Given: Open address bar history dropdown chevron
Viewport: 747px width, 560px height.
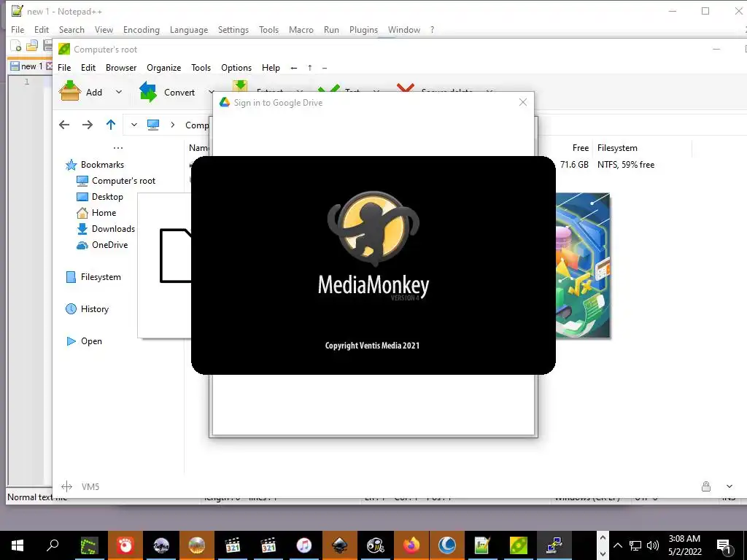Looking at the screenshot, I should pos(134,125).
